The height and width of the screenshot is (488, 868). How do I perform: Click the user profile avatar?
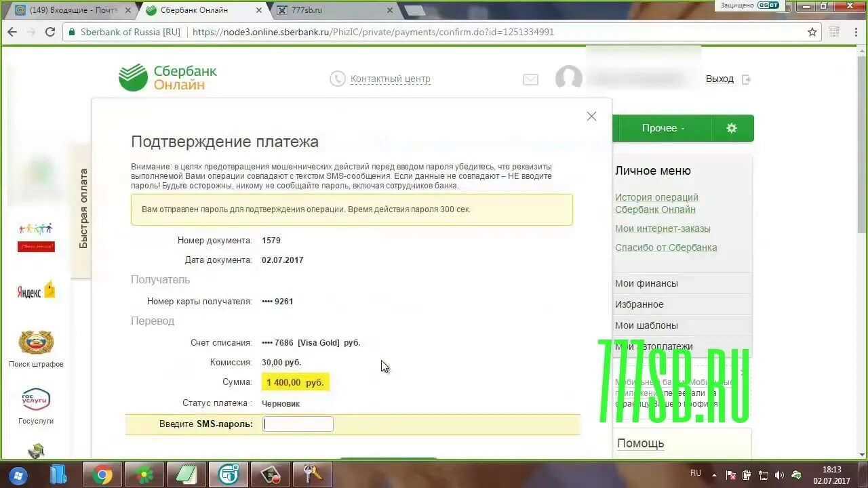pyautogui.click(x=568, y=79)
